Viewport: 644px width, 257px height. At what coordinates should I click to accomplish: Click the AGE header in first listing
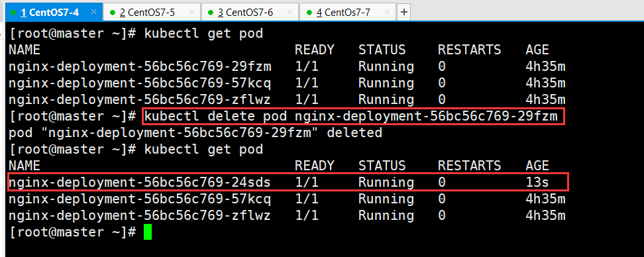[x=537, y=50]
